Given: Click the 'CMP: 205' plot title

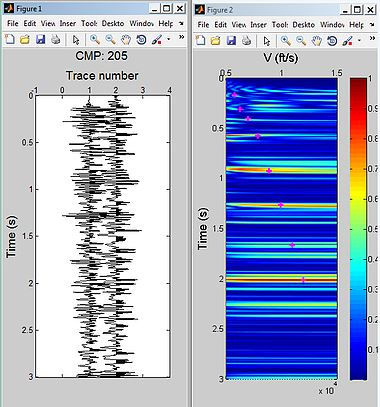Looking at the screenshot, I should (x=101, y=56).
